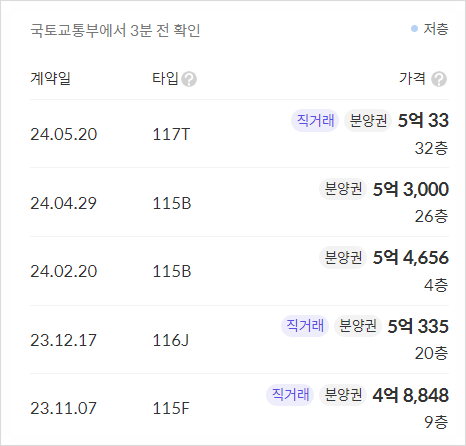
Task: Click the 국토교통부에서 3분 전 확인 text
Action: [115, 30]
